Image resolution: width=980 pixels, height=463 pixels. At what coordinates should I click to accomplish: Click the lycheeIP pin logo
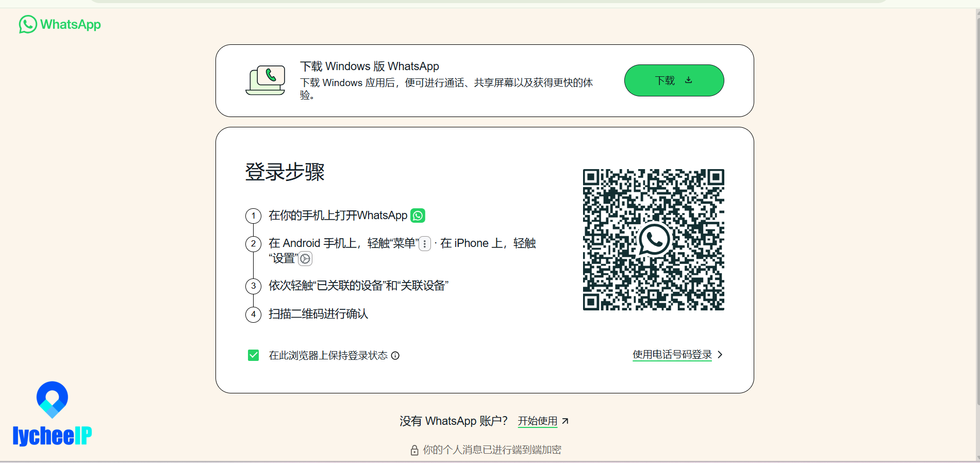52,400
